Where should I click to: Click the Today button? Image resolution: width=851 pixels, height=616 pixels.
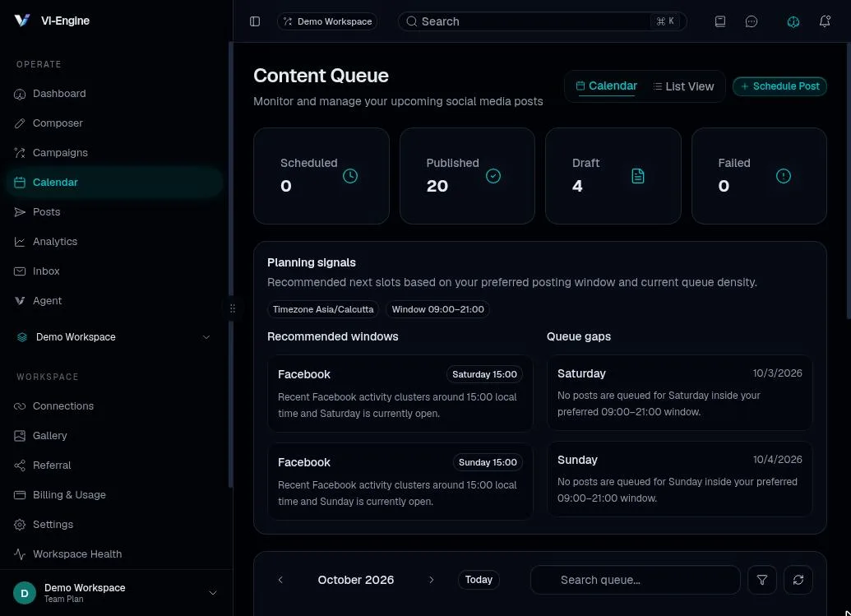pyautogui.click(x=479, y=580)
